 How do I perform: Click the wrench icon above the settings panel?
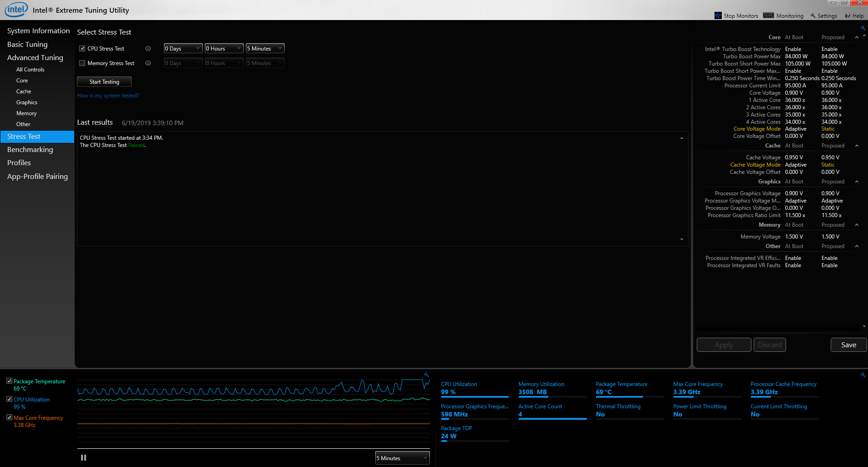(863, 28)
